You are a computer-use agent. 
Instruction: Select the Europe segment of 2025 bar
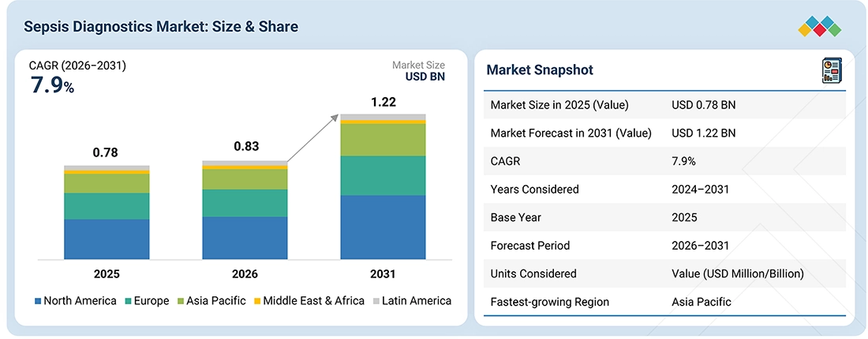pos(107,206)
